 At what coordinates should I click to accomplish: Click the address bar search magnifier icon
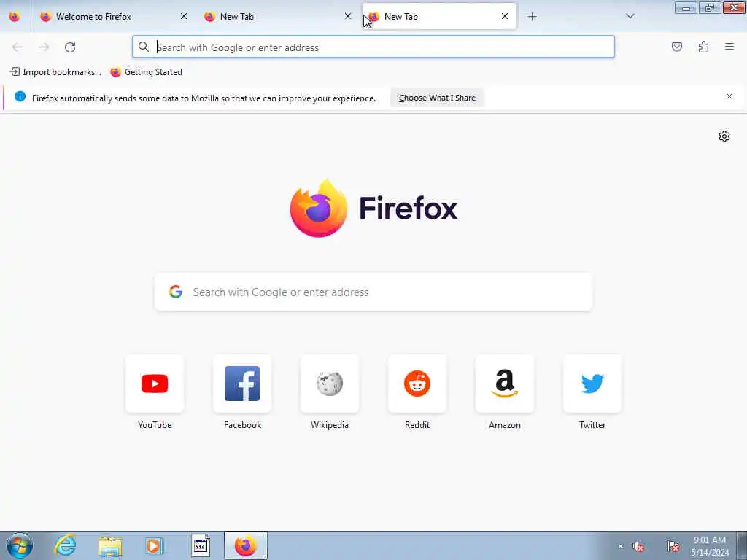(x=144, y=47)
